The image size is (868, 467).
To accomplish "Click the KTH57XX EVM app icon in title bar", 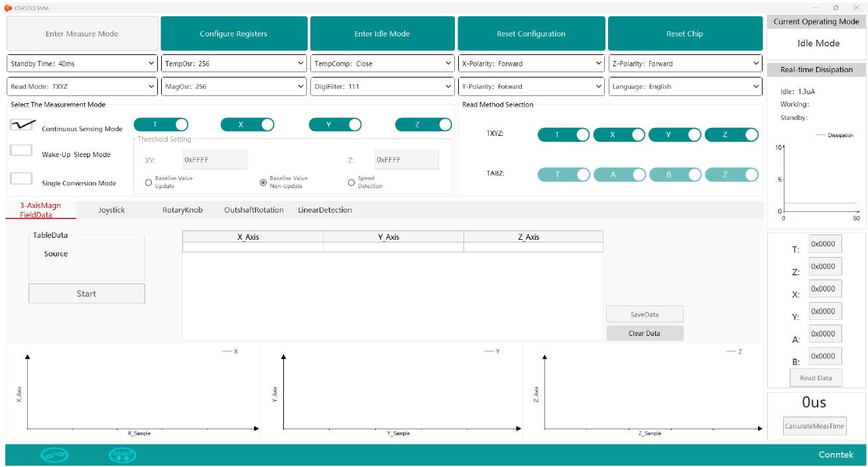I will click(x=9, y=7).
